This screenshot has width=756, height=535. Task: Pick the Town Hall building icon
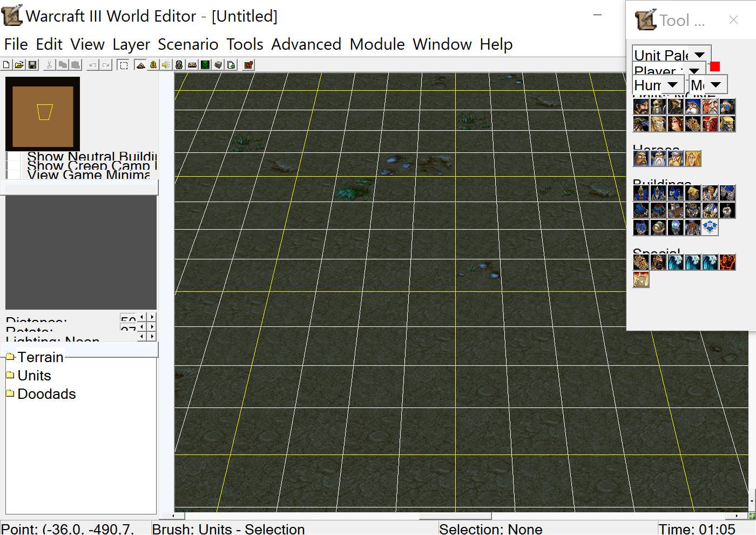[641, 193]
